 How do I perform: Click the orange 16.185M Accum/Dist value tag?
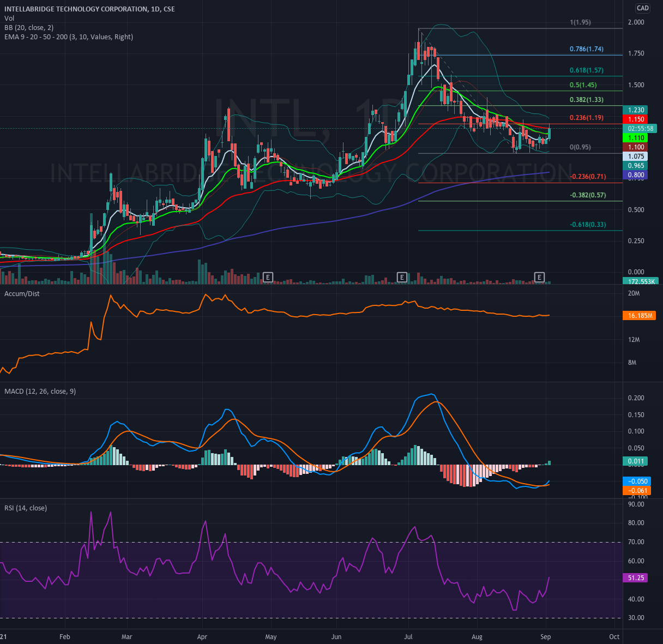tap(640, 316)
